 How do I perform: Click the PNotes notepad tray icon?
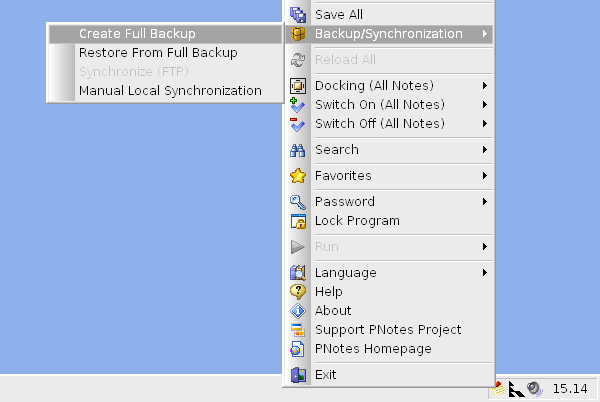click(497, 387)
